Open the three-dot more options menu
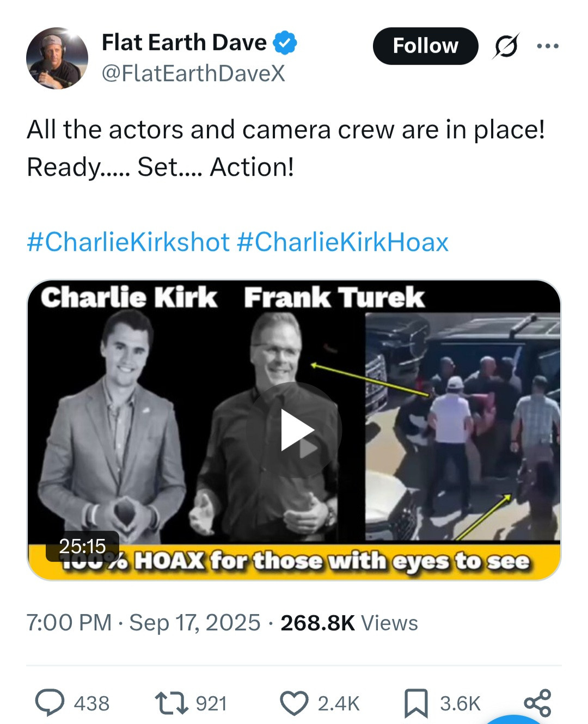 (x=548, y=46)
